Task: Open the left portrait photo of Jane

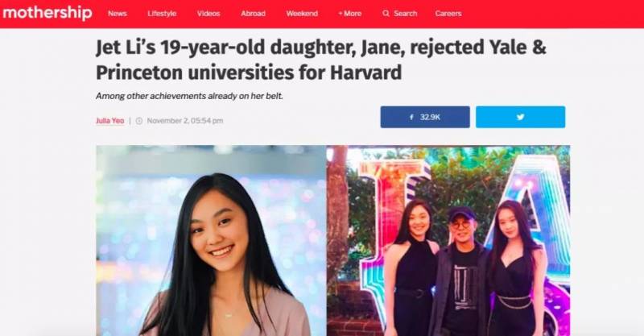Action: pos(211,241)
